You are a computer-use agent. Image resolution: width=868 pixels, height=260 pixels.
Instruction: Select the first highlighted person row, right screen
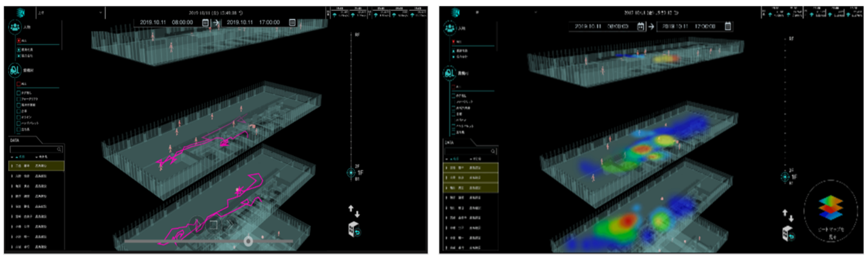coord(470,168)
